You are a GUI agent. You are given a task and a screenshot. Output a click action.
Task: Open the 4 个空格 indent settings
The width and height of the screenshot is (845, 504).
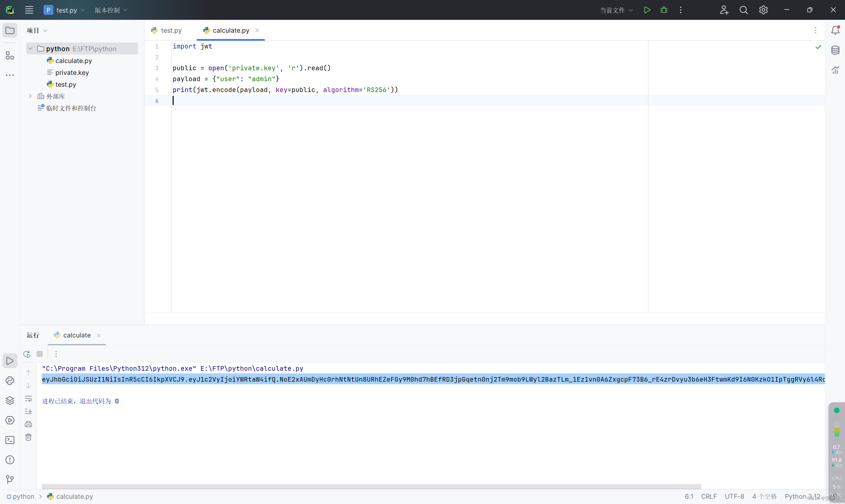(764, 496)
